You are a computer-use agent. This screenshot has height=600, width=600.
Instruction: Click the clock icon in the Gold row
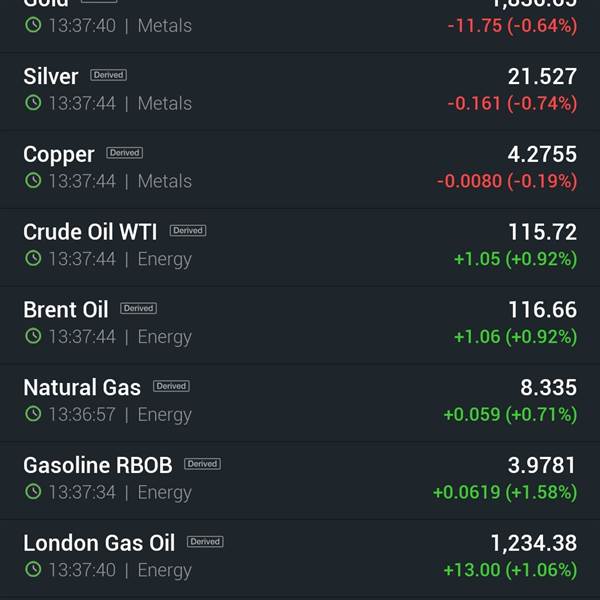click(33, 25)
